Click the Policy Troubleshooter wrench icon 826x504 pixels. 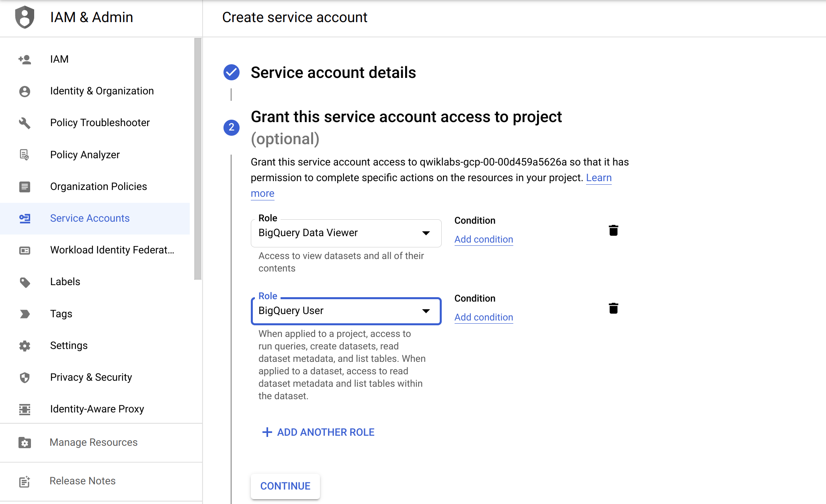(x=24, y=122)
